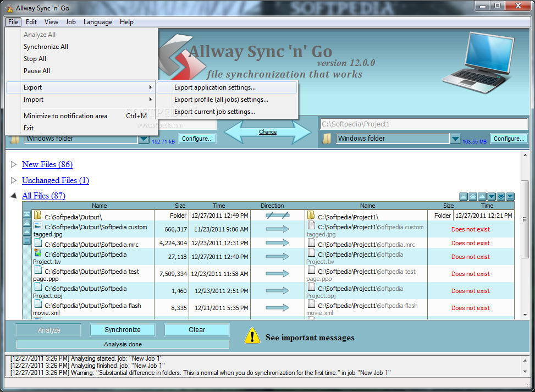Screen dimensions: 535x392
Task: Open the left Windows folder dropdown arrow
Action: [x=144, y=139]
